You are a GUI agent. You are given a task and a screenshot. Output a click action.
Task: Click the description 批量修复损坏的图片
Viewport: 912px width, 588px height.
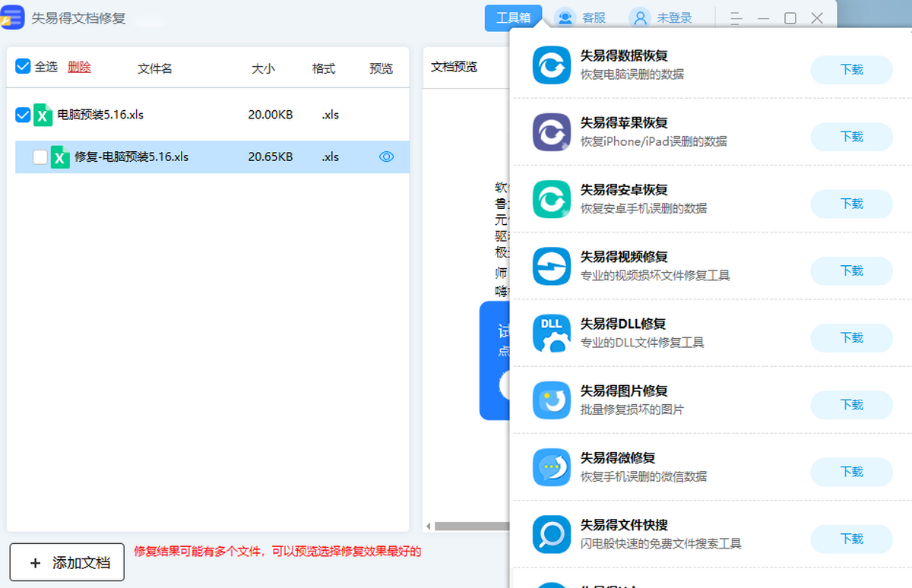coord(632,409)
